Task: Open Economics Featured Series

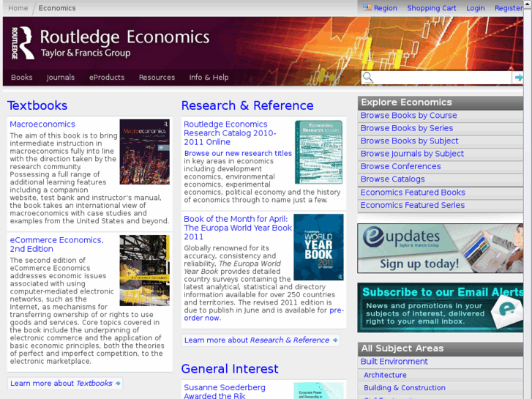Action: pos(413,205)
